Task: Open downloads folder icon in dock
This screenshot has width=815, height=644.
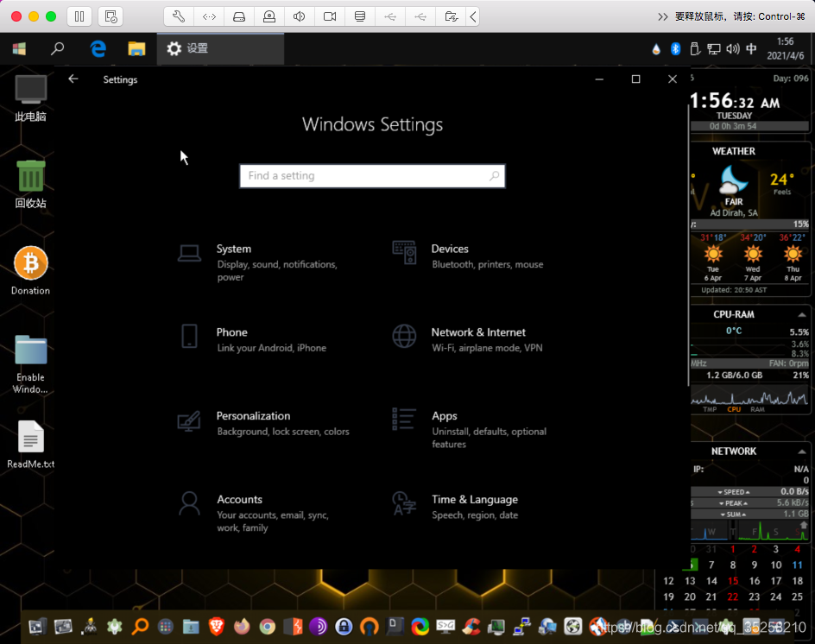Action: pyautogui.click(x=191, y=627)
